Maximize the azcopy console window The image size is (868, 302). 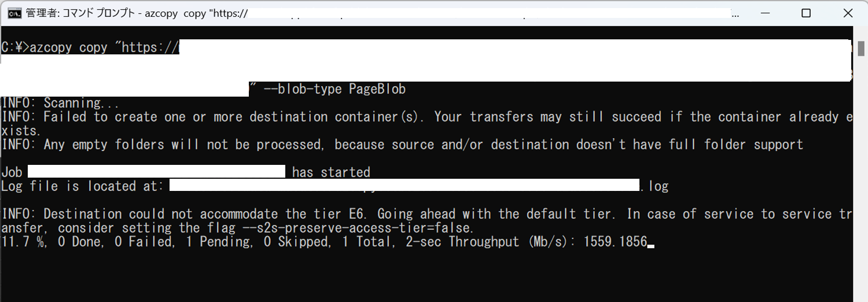(x=806, y=13)
